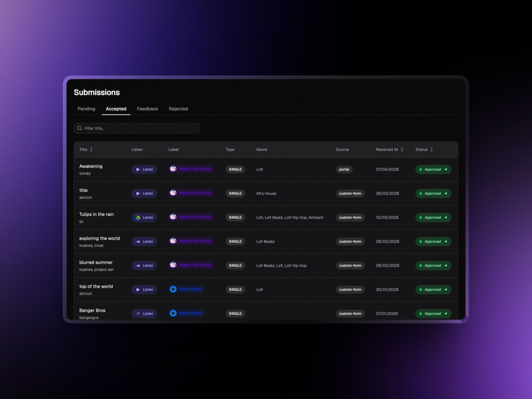Open the external link arrow icon for Banger Bros
The image size is (532, 399).
(x=138, y=314)
